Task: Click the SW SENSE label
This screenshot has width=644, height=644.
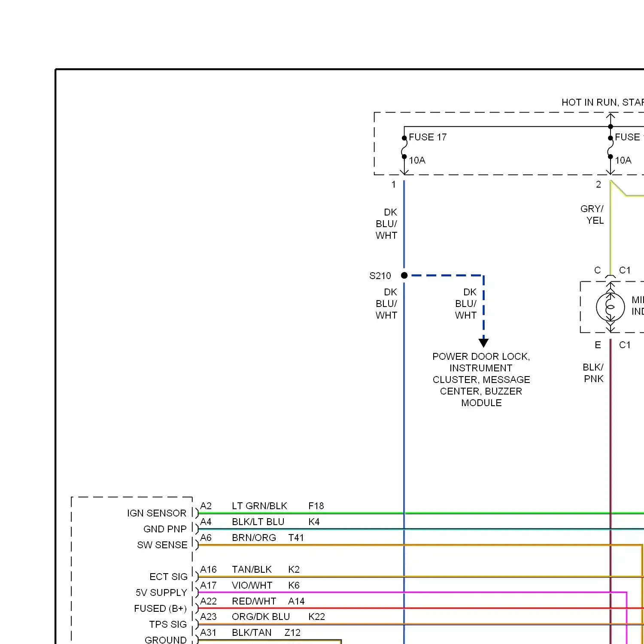Action: [162, 545]
